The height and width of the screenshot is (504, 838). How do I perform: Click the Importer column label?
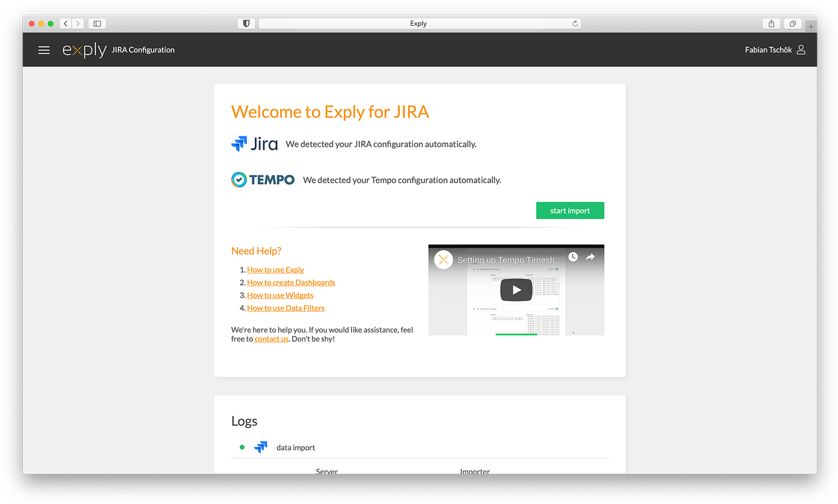click(475, 471)
